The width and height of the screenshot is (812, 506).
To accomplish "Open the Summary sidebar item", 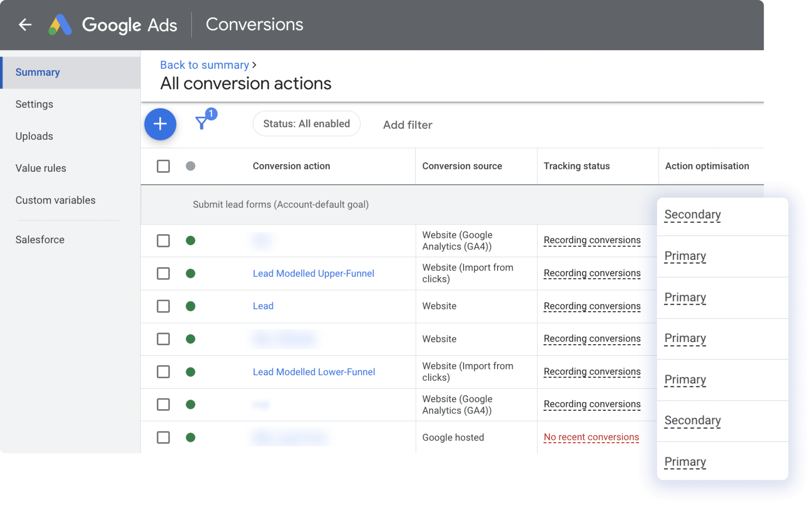I will 71,72.
